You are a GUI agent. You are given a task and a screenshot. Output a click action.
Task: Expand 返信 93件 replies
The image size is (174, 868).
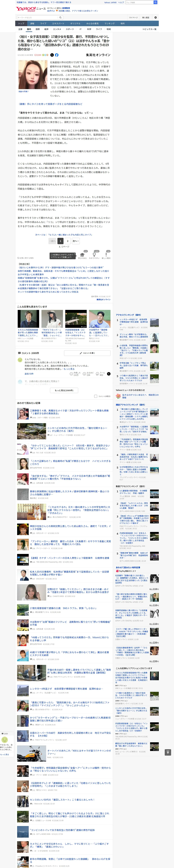pyautogui.click(x=29, y=374)
